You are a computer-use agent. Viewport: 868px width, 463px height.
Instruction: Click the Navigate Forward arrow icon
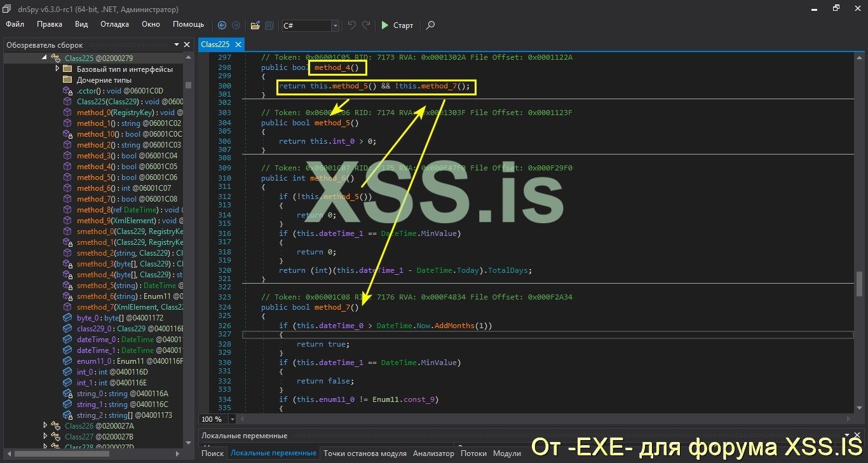[x=236, y=25]
